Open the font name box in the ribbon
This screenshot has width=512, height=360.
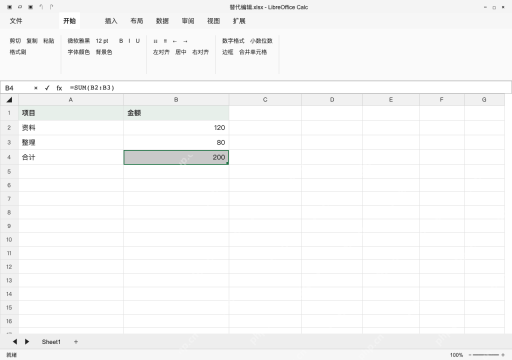[x=79, y=41]
